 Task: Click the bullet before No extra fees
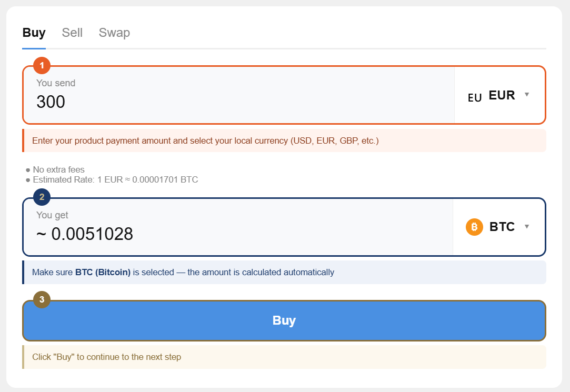[28, 170]
